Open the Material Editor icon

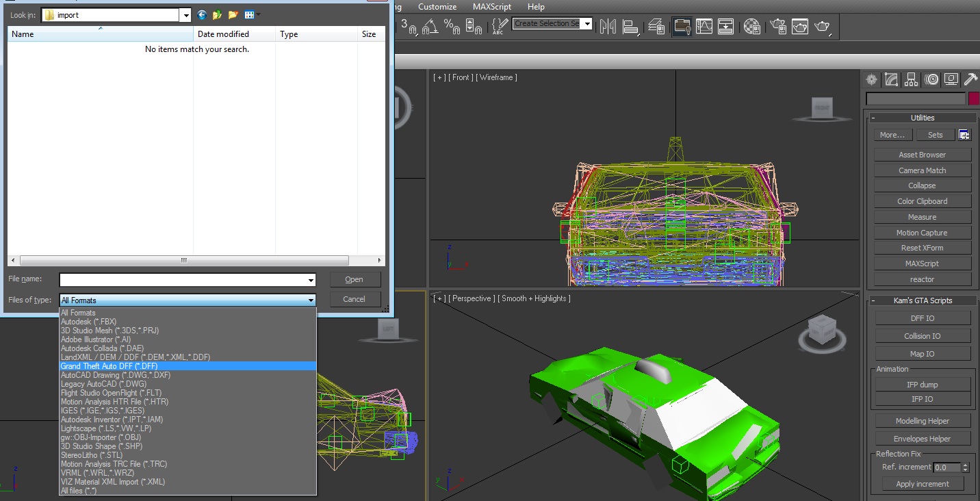click(752, 26)
